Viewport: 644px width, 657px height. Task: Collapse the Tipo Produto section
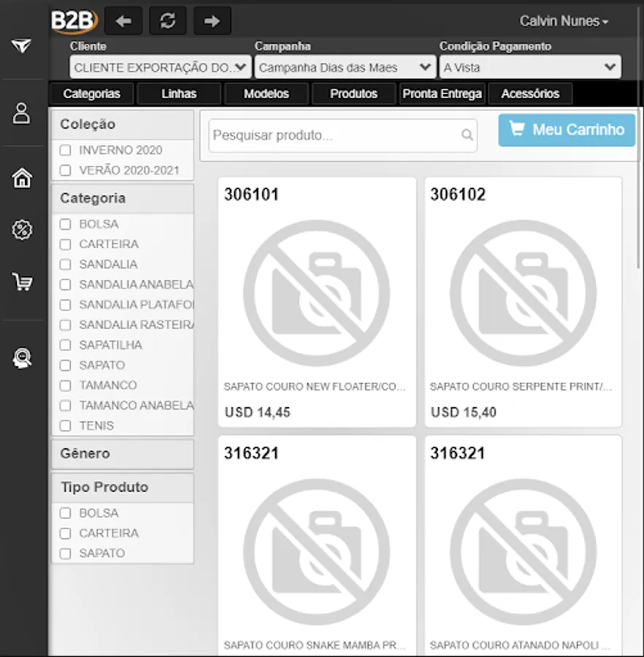123,488
